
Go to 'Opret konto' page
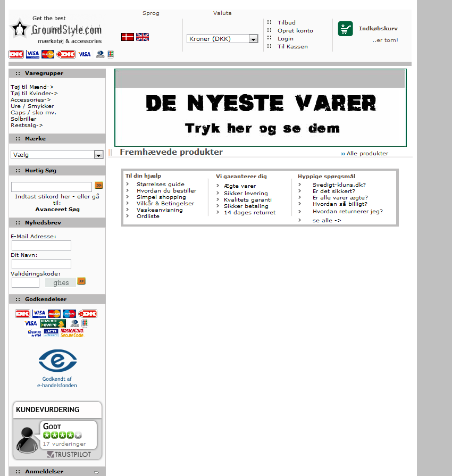[295, 31]
